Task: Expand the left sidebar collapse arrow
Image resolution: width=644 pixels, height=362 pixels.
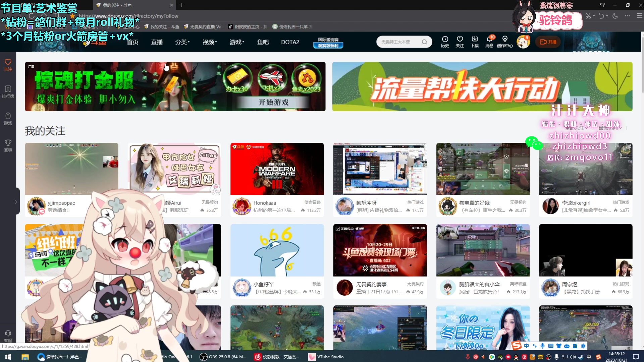Action: tap(16, 202)
